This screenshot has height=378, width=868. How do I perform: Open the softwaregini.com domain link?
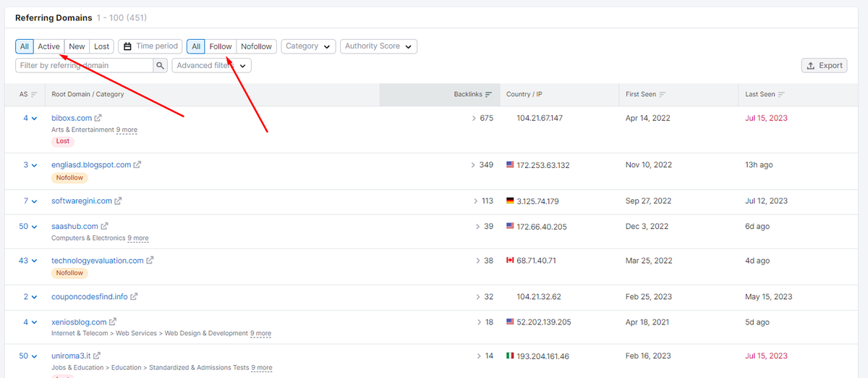(x=82, y=201)
